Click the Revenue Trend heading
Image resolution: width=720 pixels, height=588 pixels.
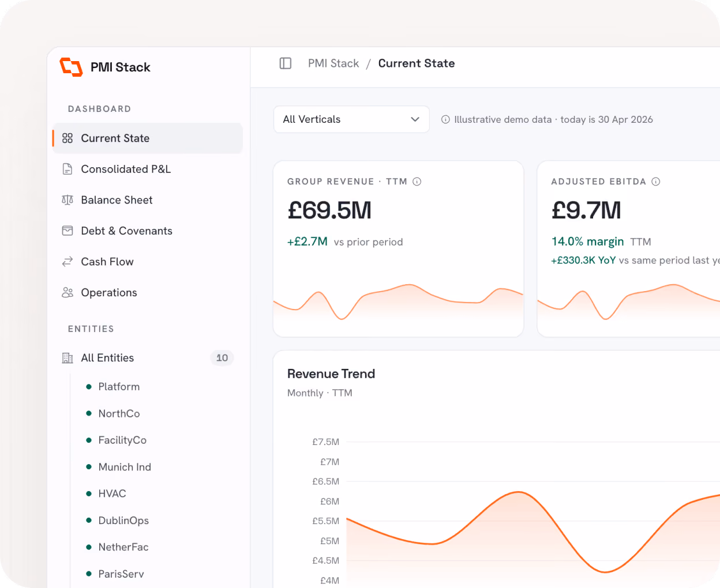[331, 374]
